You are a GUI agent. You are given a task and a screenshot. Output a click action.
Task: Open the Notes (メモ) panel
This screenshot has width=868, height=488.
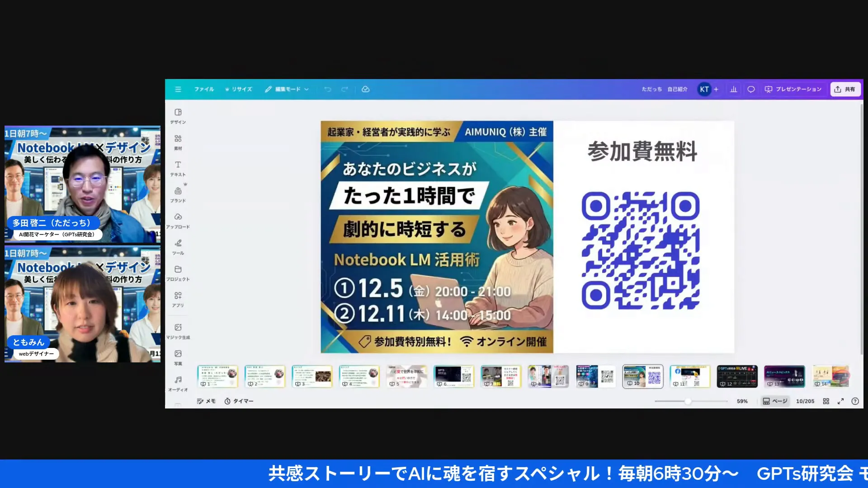[206, 401]
